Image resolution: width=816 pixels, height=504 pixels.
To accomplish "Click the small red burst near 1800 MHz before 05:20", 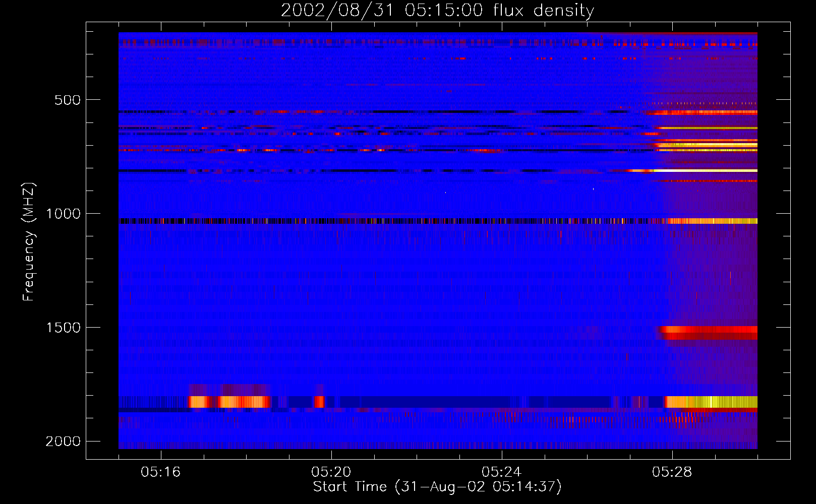I will click(x=319, y=402).
